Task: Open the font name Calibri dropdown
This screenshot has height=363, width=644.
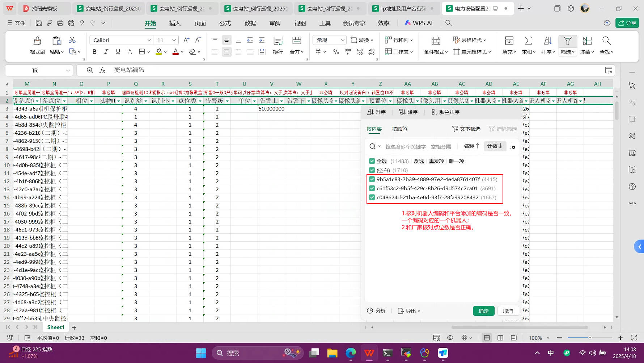Action: pos(149,40)
